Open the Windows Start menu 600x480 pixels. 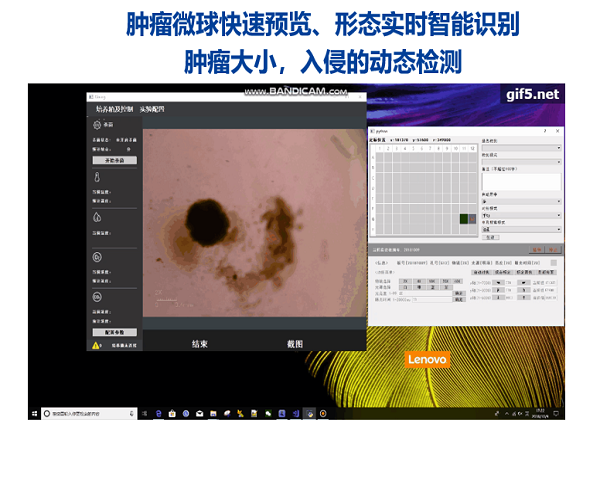coord(34,413)
